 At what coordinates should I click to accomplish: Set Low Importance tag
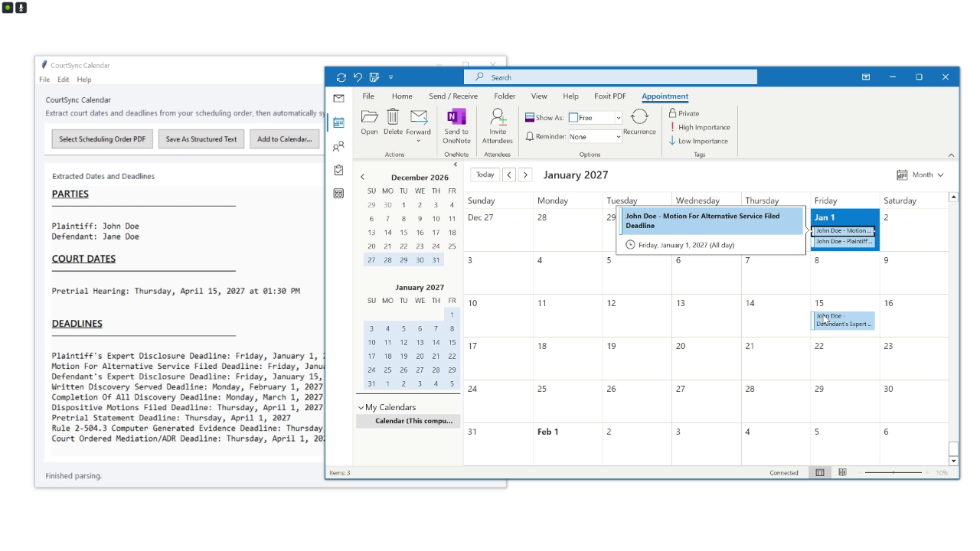[x=698, y=141]
